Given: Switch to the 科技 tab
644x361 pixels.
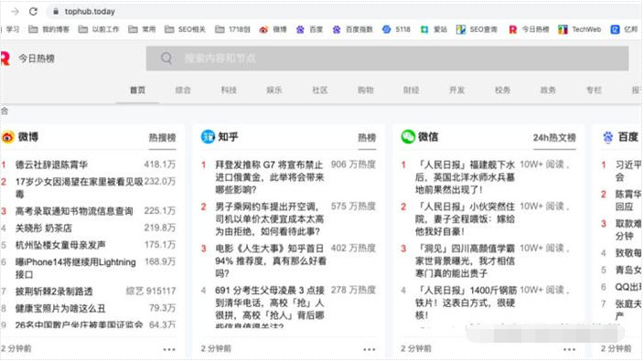Looking at the screenshot, I should point(229,90).
